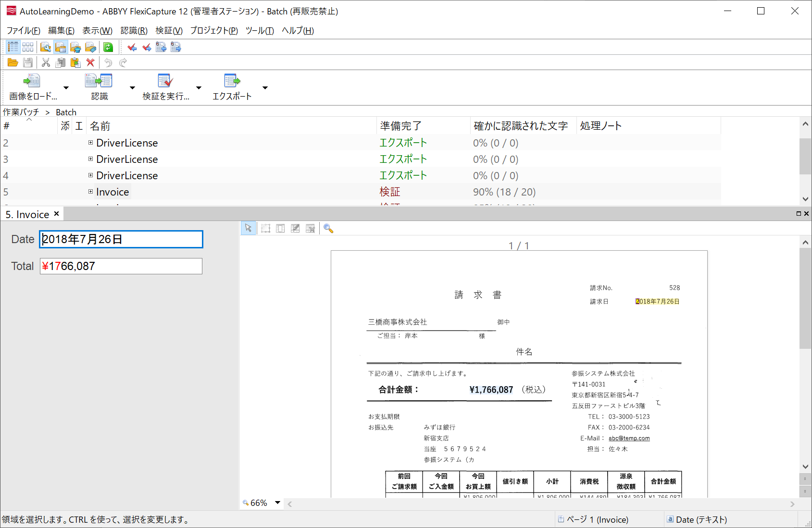Click the green refresh icon
This screenshot has width=812, height=528.
point(108,47)
